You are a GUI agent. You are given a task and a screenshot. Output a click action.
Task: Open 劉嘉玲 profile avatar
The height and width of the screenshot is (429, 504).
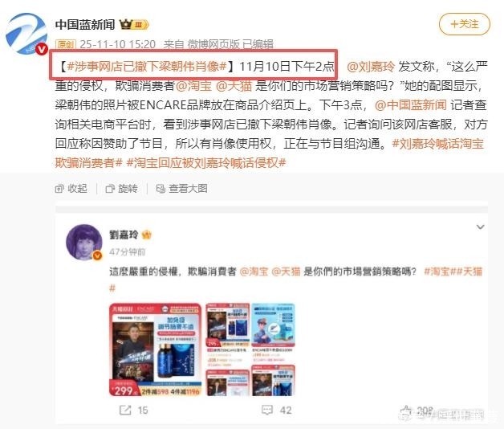point(84,243)
